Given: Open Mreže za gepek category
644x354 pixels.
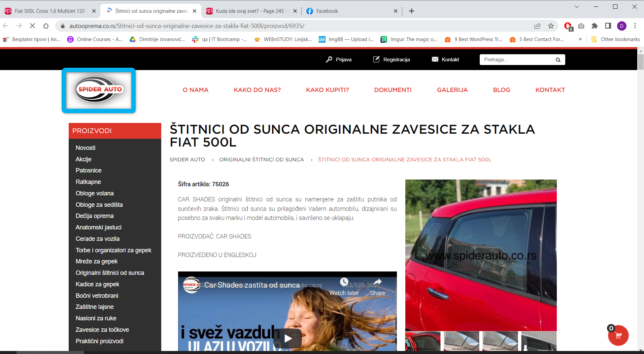Looking at the screenshot, I should [x=97, y=261].
